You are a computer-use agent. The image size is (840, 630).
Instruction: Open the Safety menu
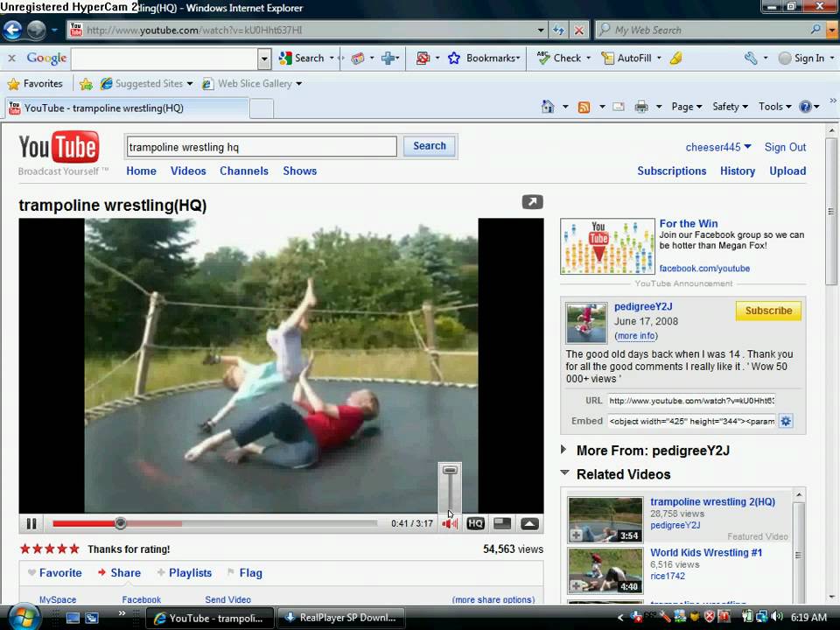click(x=730, y=107)
